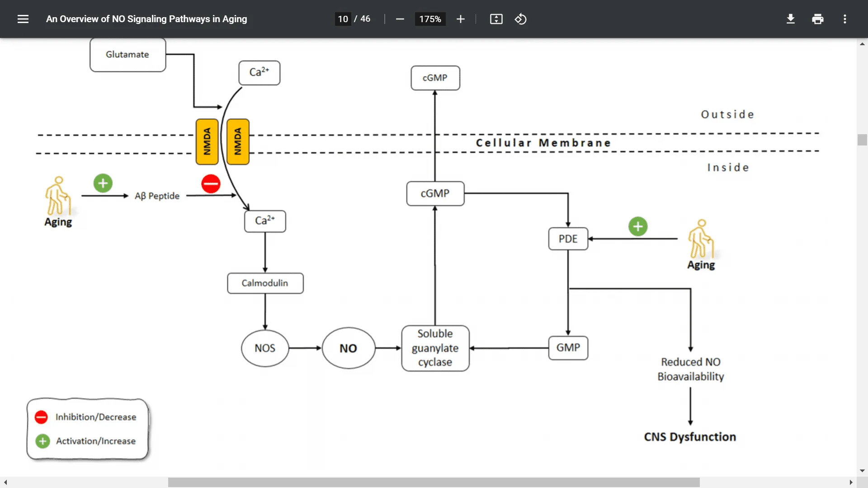Screen dimensions: 868x488
Task: Click the Soluble guanylate cyclase box
Action: pos(435,348)
